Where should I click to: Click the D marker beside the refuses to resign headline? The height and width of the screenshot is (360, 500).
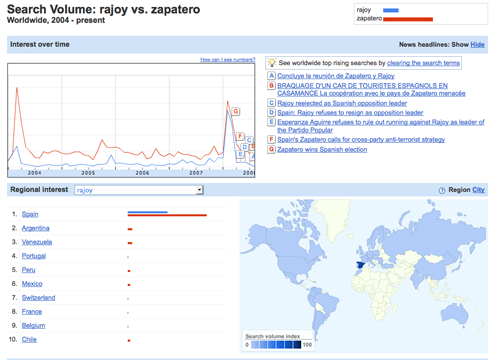(271, 113)
